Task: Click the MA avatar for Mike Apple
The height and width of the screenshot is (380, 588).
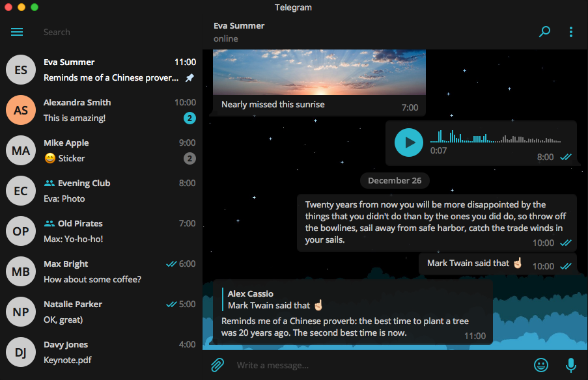Action: tap(21, 151)
